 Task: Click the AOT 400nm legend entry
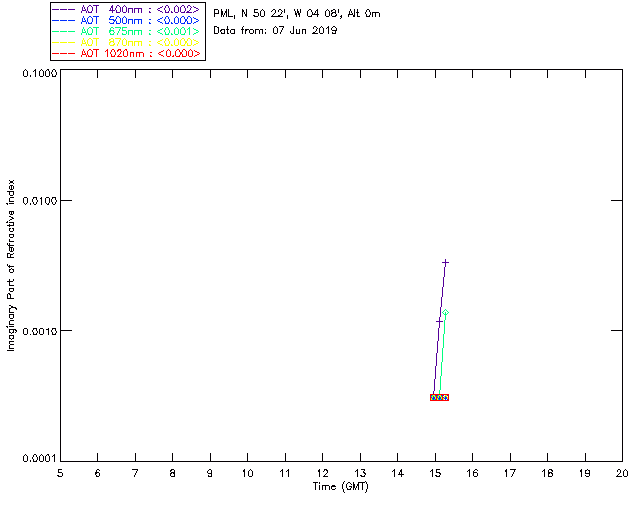tap(126, 9)
